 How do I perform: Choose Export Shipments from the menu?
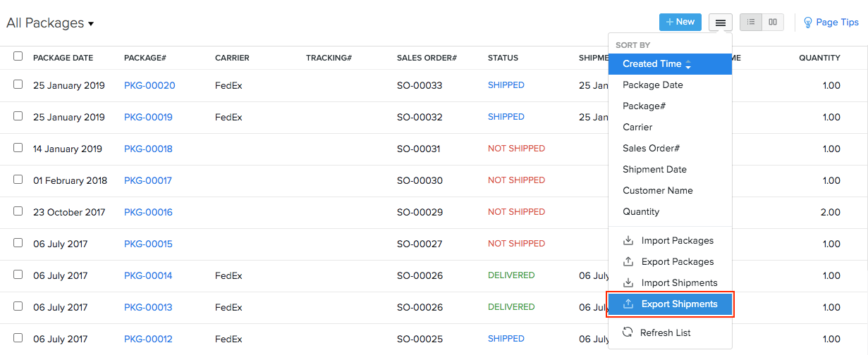click(678, 304)
